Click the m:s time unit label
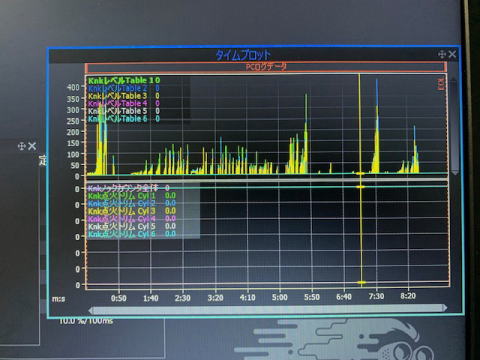The height and width of the screenshot is (360, 480). pyautogui.click(x=59, y=299)
